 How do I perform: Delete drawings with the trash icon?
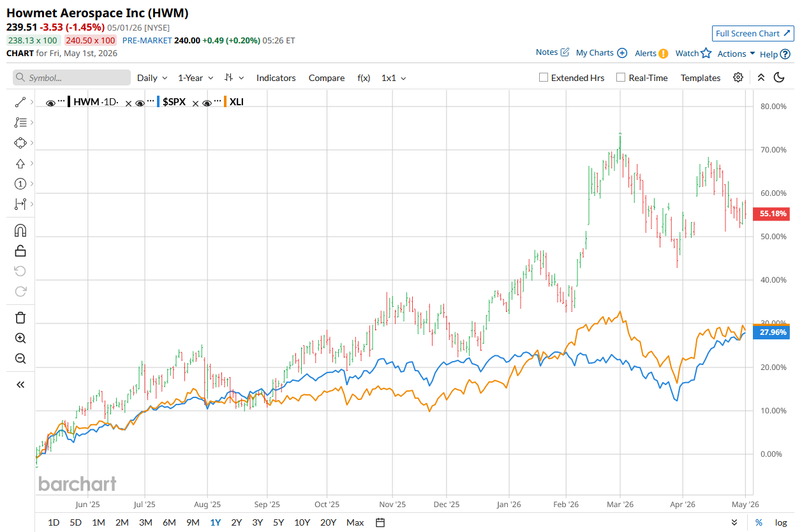point(20,317)
